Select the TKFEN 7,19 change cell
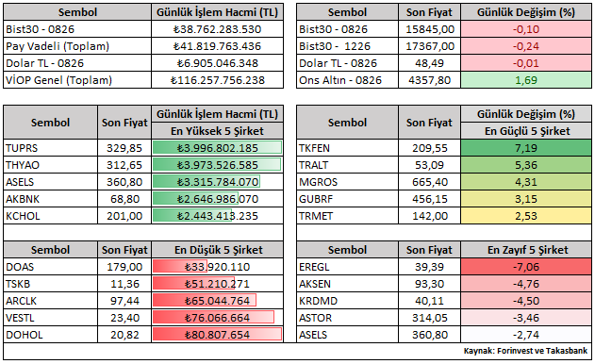This screenshot has height=364, width=595. click(x=526, y=148)
